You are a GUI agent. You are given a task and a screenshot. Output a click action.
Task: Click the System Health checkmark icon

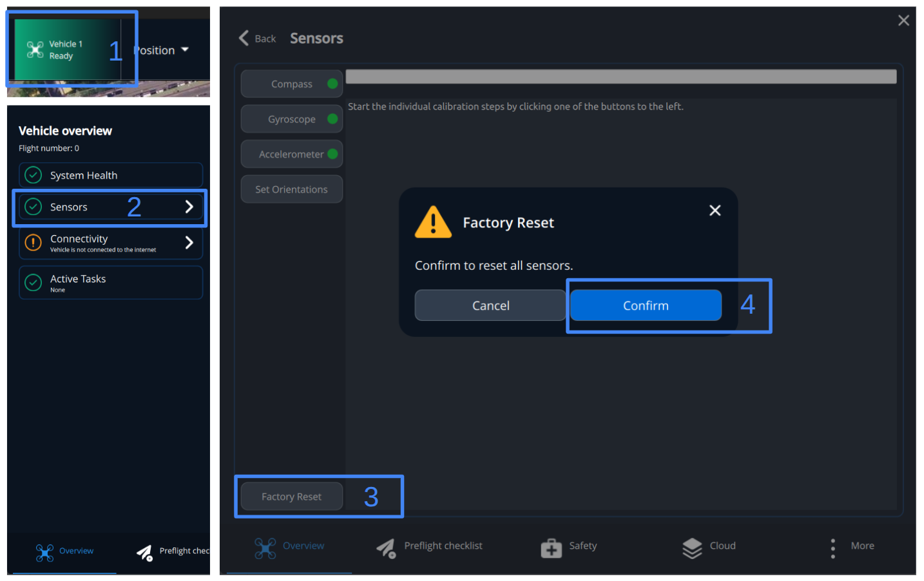(33, 175)
